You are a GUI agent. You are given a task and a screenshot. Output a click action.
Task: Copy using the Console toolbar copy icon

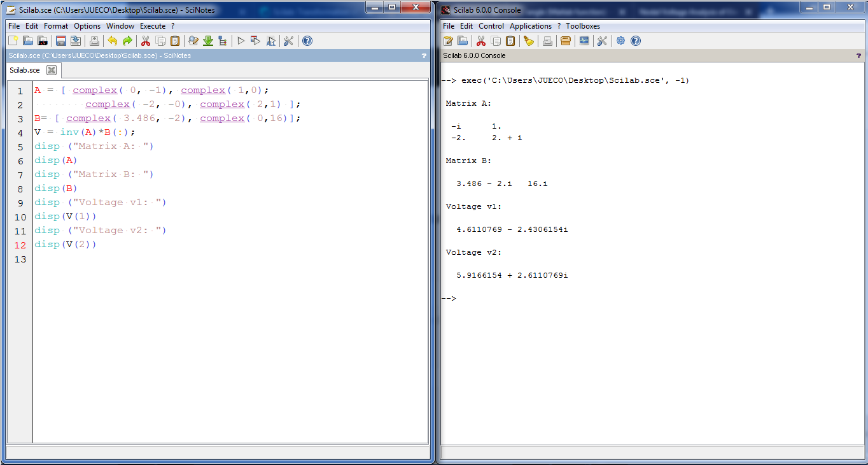[496, 41]
